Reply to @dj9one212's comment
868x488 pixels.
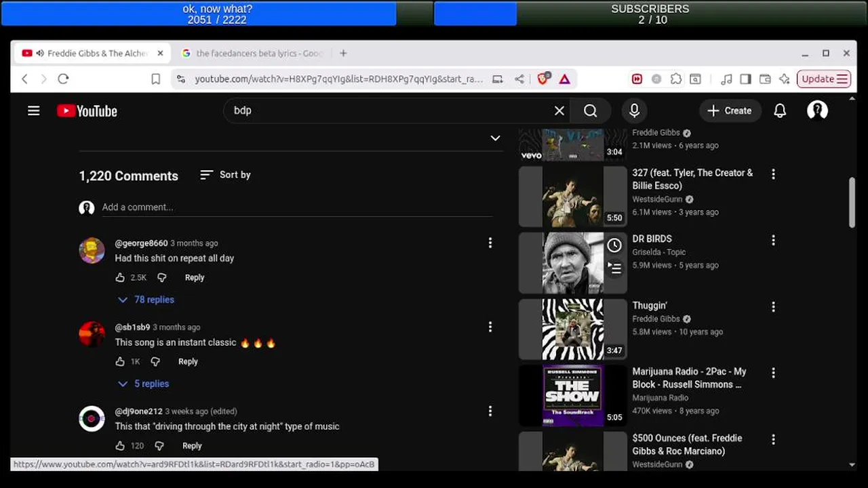(192, 445)
